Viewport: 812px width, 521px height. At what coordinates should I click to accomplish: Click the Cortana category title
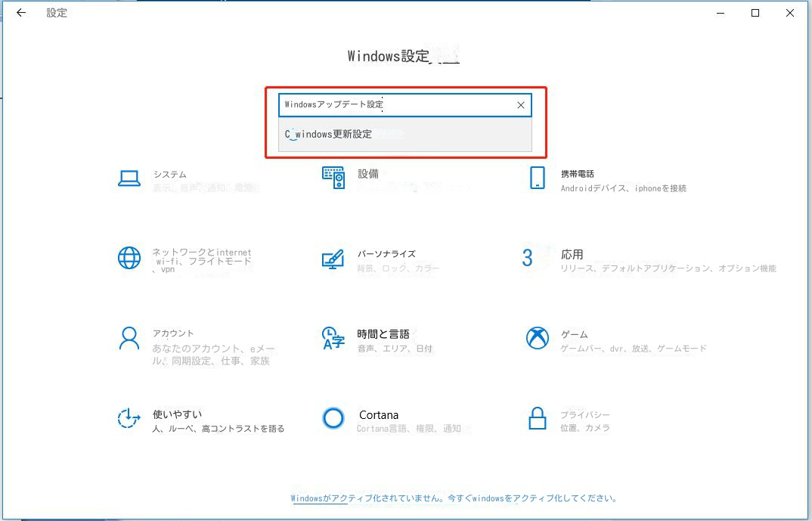tap(379, 415)
